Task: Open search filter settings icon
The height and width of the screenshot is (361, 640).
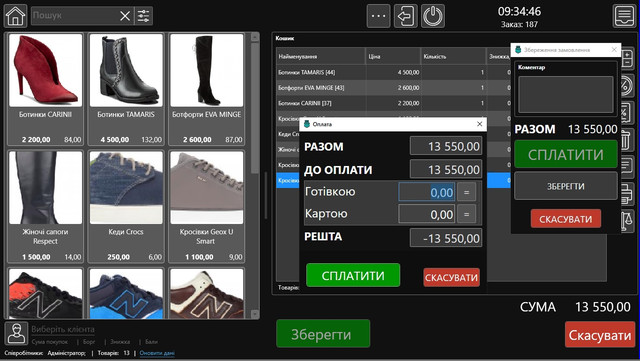Action: [144, 16]
